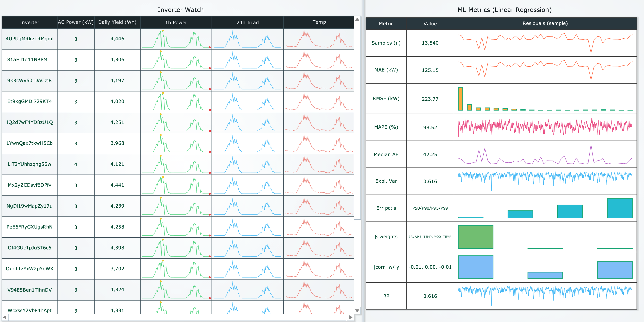Click the R² value showing 0.616
The image size is (644, 322).
click(x=430, y=296)
